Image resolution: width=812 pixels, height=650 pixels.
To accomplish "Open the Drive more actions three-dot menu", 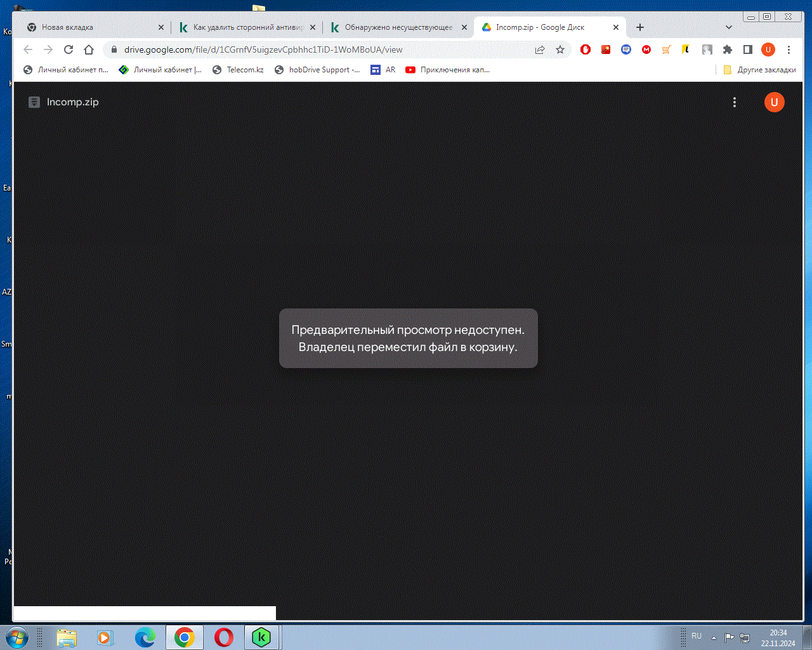I will [734, 102].
